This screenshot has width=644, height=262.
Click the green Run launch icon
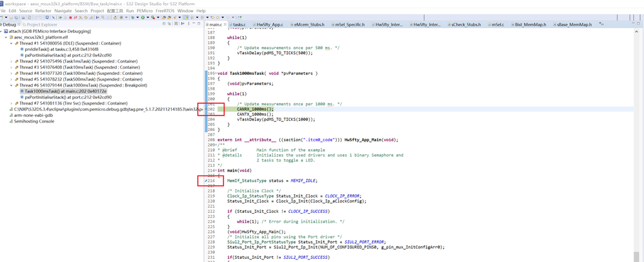pyautogui.click(x=143, y=17)
